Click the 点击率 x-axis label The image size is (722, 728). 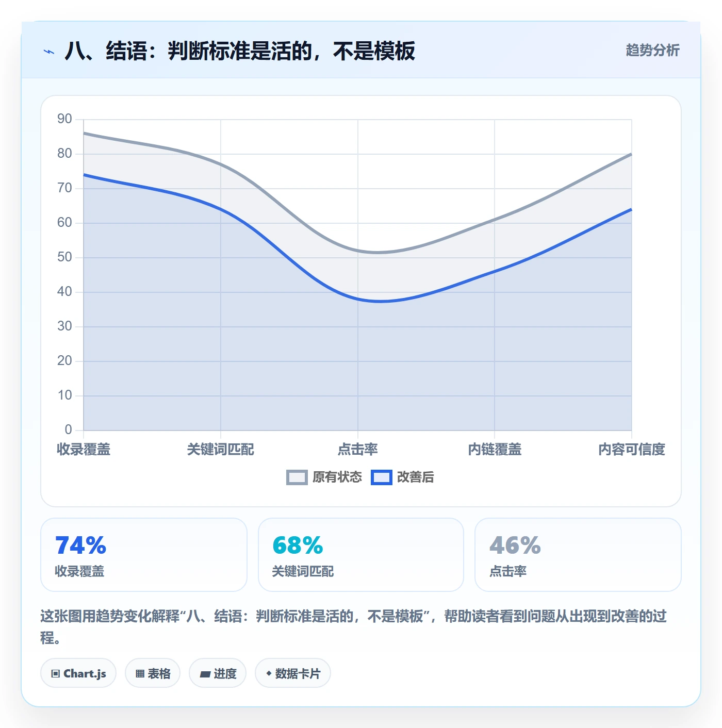pyautogui.click(x=358, y=450)
